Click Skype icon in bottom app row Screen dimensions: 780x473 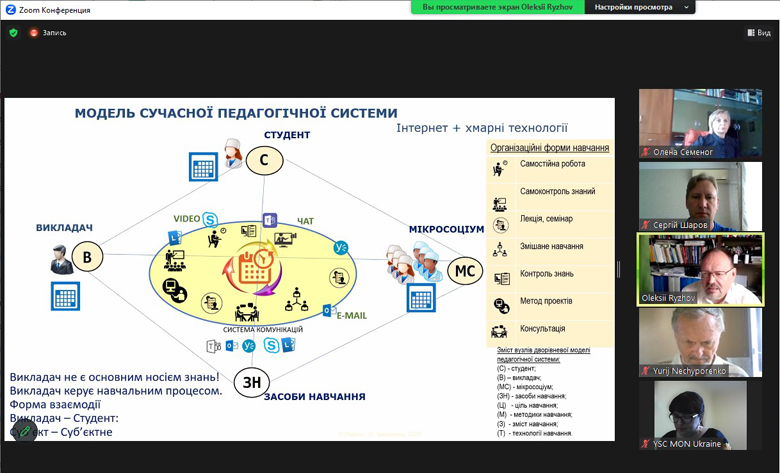pyautogui.click(x=271, y=345)
